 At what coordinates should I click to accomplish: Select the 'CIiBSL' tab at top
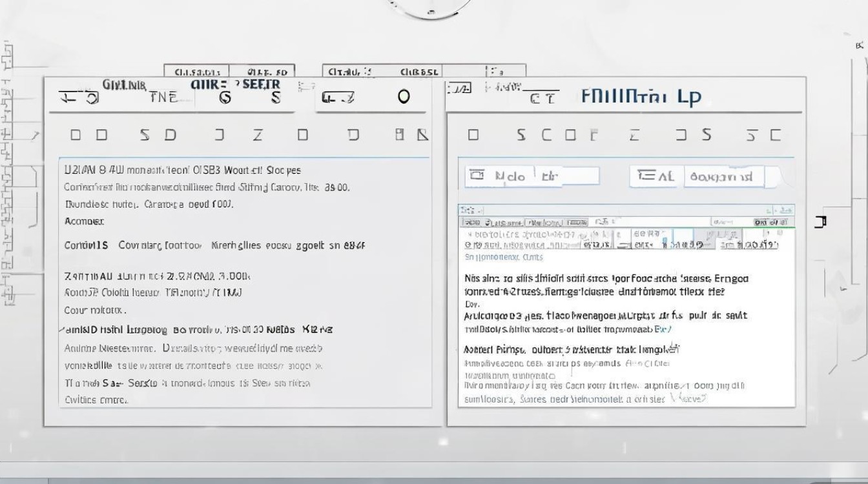[419, 72]
